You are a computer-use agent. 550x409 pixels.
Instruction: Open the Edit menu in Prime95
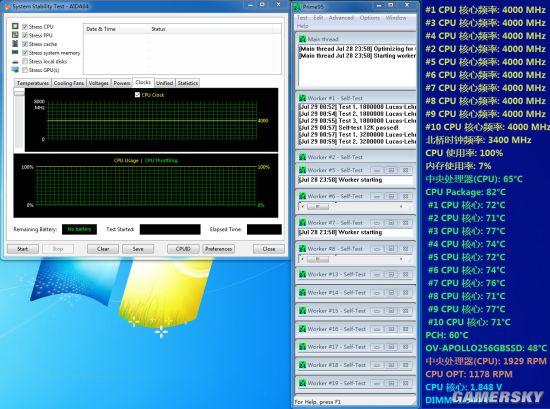tap(318, 18)
